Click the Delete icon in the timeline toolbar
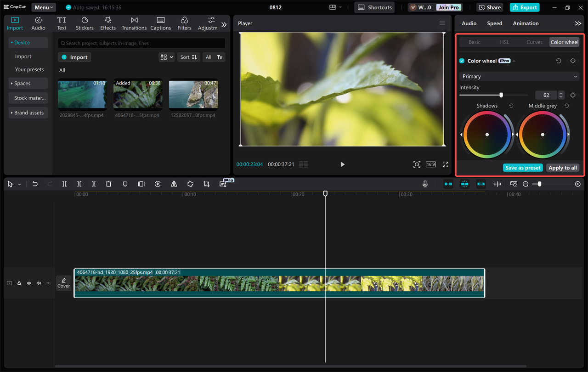588x372 pixels. point(108,184)
